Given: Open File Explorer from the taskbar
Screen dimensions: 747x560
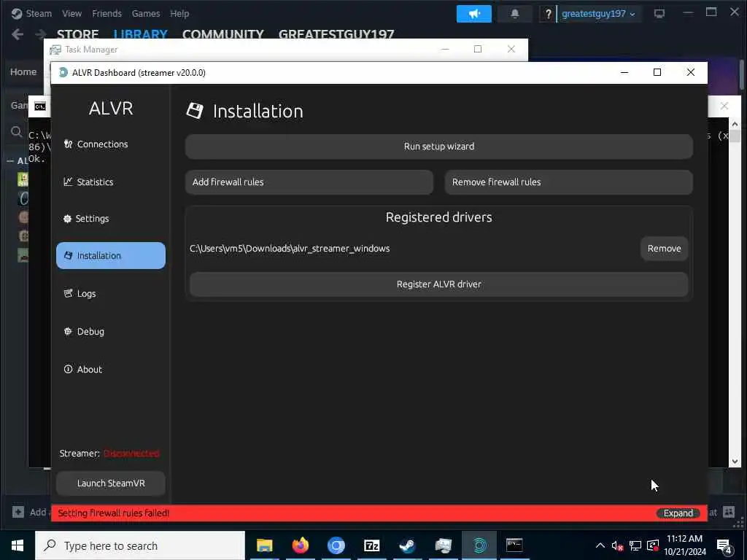Looking at the screenshot, I should [264, 545].
